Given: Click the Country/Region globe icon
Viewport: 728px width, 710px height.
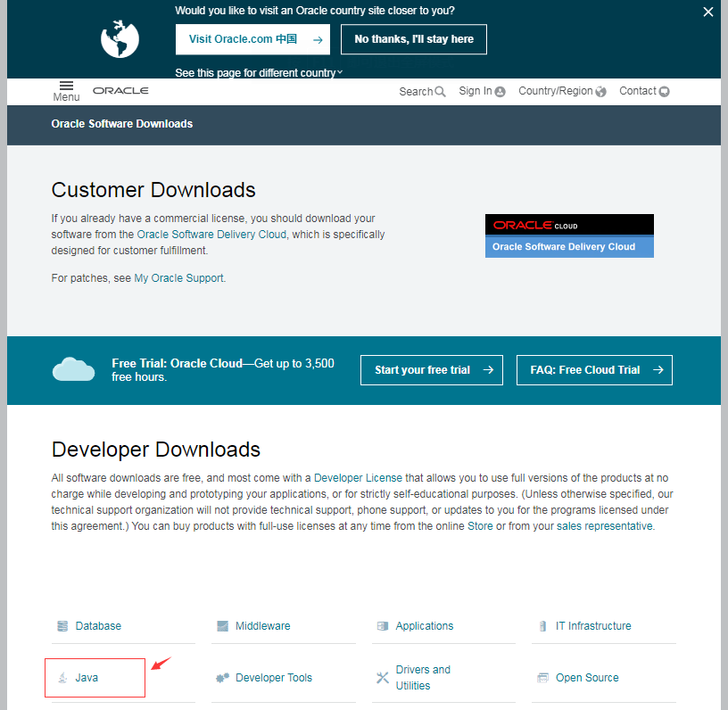Looking at the screenshot, I should point(600,91).
